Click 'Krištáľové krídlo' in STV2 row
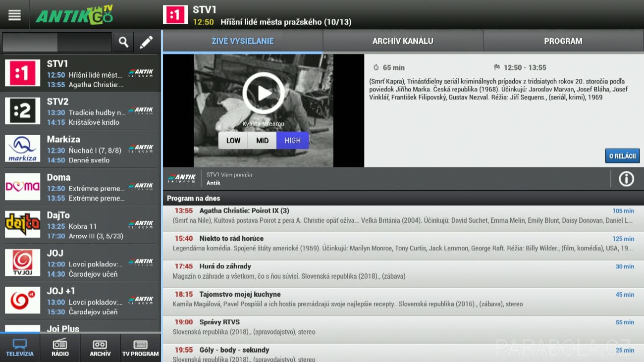This screenshot has width=644, height=362. click(x=94, y=122)
